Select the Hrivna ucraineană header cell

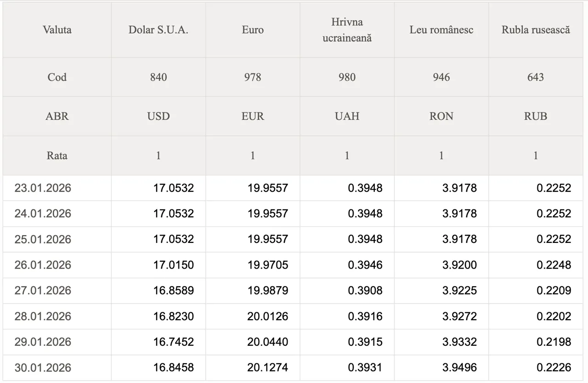[x=347, y=30]
